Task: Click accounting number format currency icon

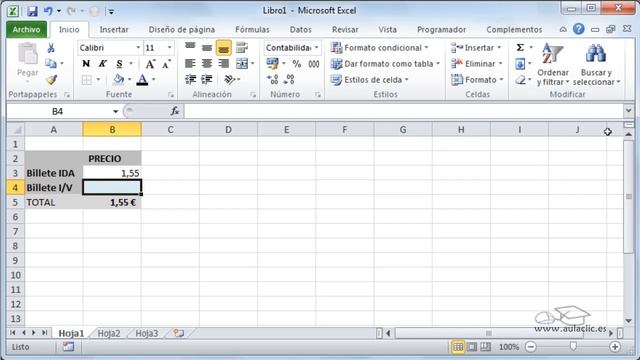Action: click(x=272, y=64)
